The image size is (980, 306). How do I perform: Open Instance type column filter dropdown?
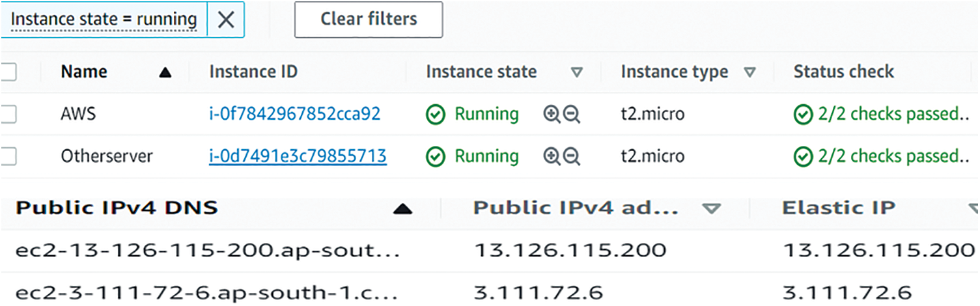point(749,72)
